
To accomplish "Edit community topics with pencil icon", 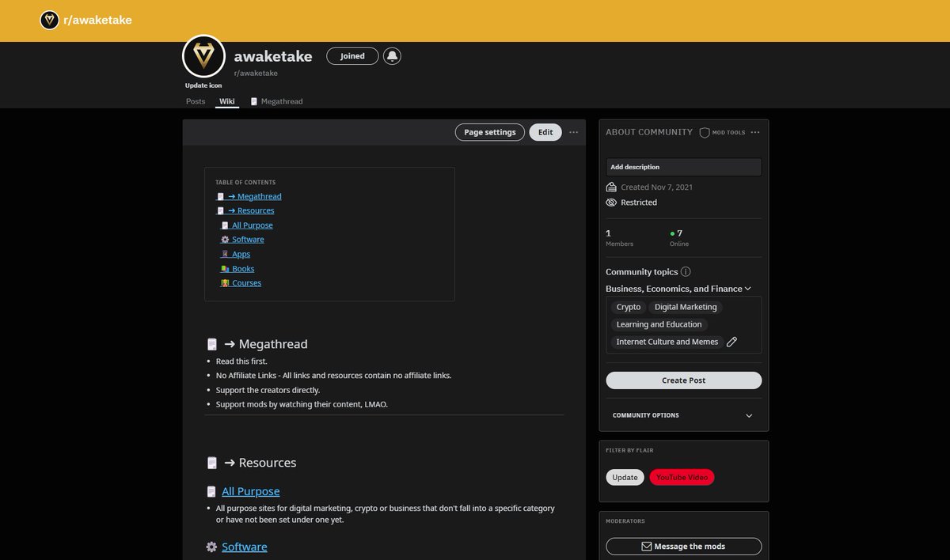I will pyautogui.click(x=731, y=342).
